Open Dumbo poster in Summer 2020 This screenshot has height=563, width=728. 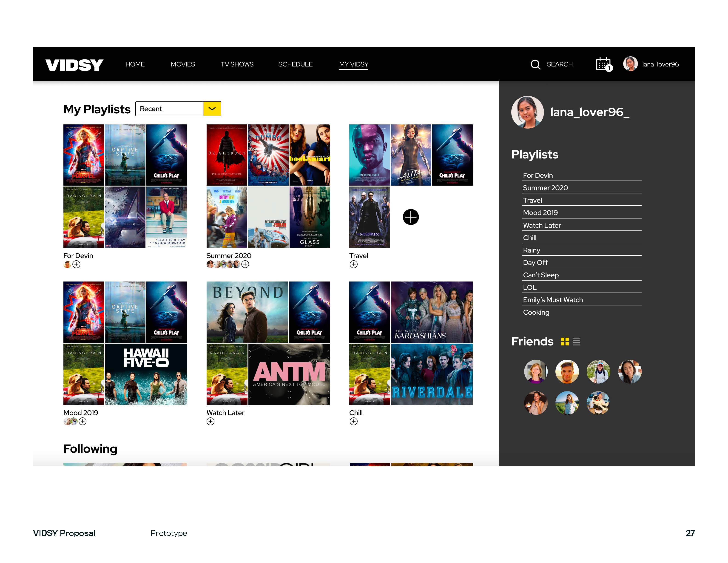click(x=268, y=155)
